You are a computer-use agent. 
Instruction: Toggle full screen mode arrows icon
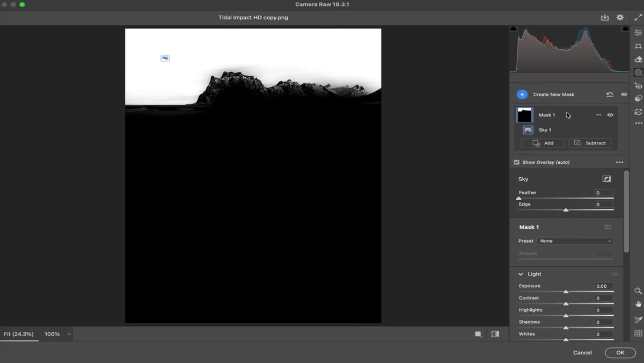(x=638, y=17)
